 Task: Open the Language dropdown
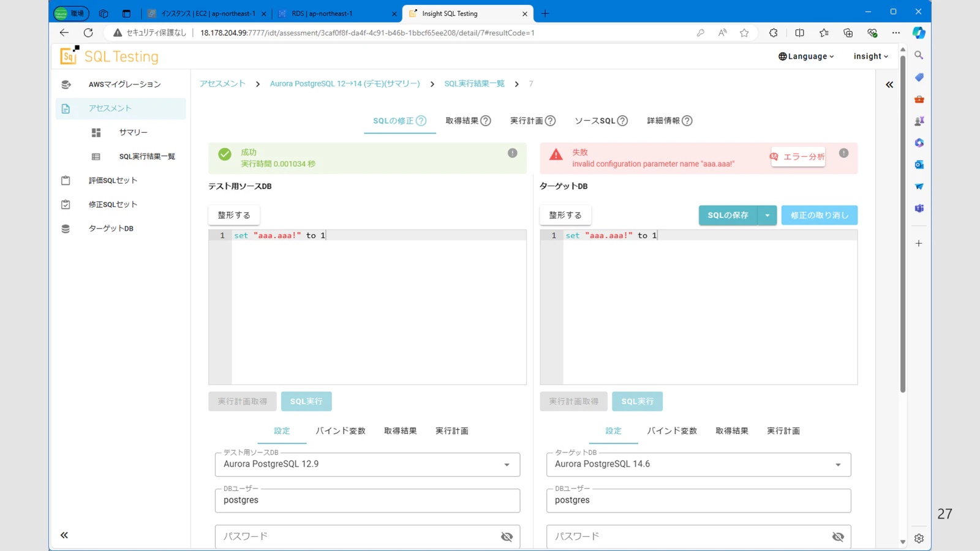(x=806, y=56)
